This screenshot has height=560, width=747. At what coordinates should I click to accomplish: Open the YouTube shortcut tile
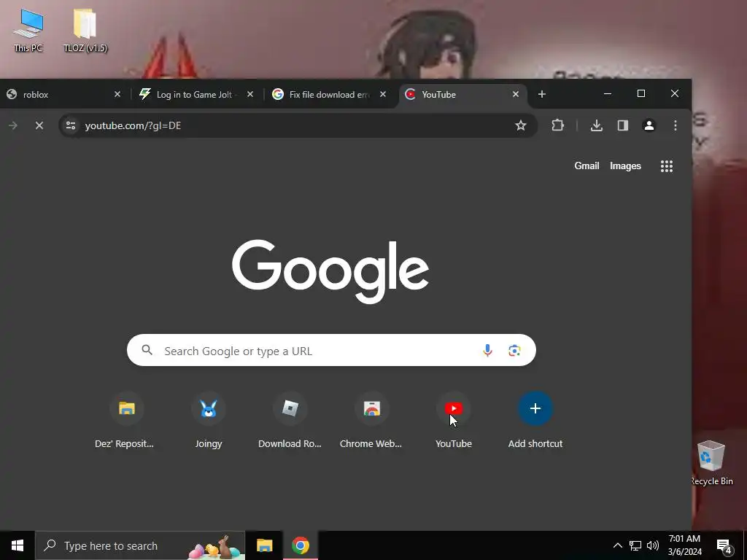(454, 420)
